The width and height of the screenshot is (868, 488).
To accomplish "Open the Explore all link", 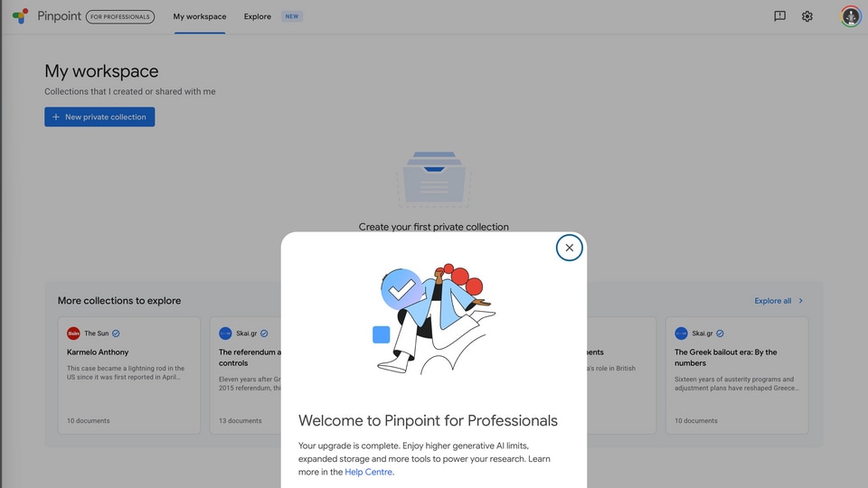I will pyautogui.click(x=772, y=300).
